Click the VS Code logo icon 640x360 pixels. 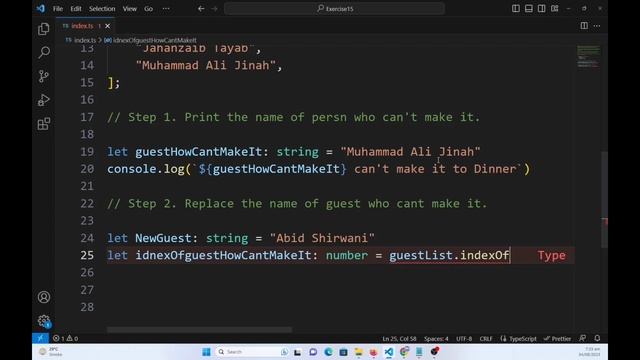(x=41, y=8)
